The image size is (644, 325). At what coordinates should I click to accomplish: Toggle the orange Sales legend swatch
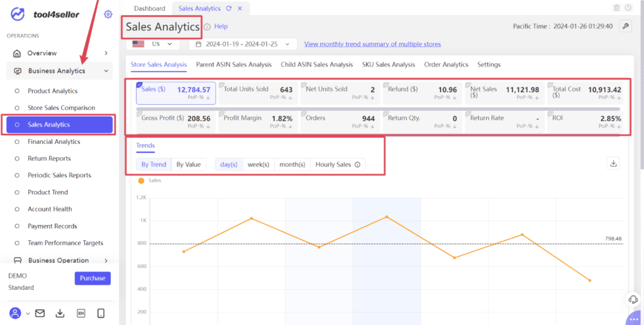(x=142, y=180)
